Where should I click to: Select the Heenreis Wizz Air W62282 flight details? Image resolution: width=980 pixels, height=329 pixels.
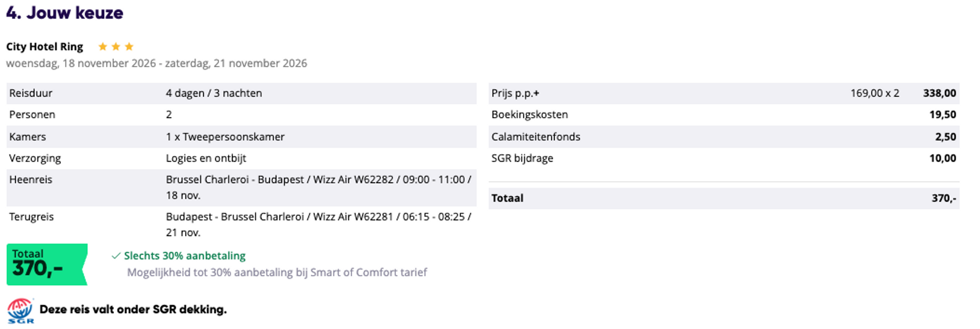tap(318, 187)
